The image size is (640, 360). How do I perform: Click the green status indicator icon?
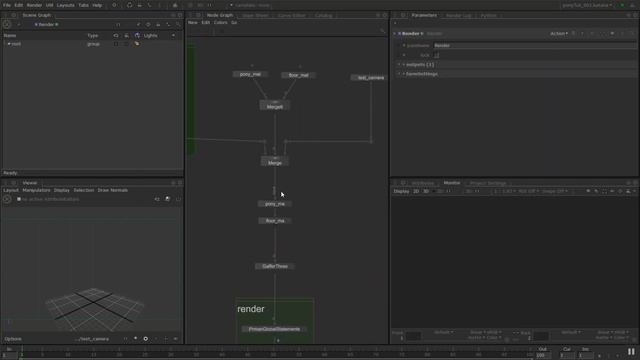pos(622,5)
